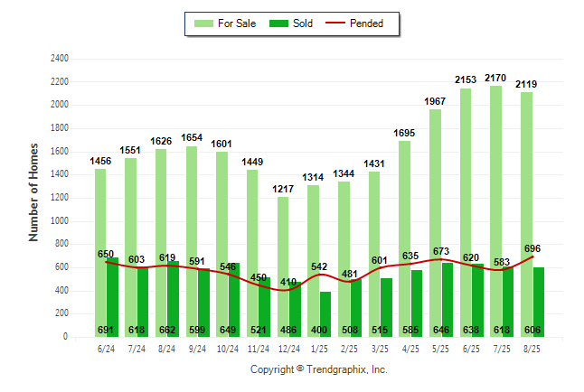The width and height of the screenshot is (584, 392).
Task: Click the 6/24 Sold bar labeled 691
Action: click(112, 298)
